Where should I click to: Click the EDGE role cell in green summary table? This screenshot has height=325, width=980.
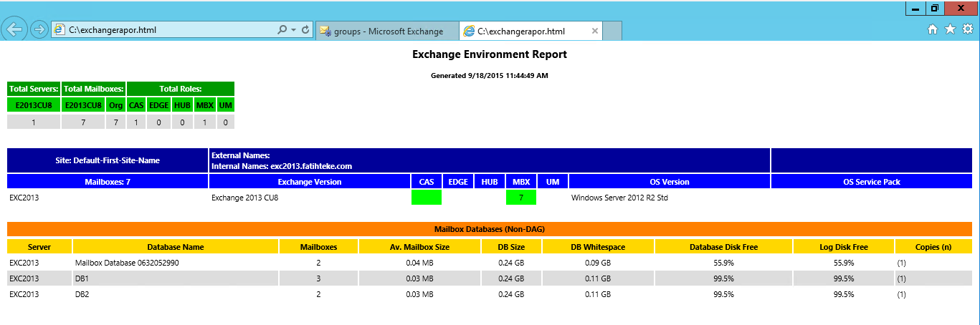tap(159, 105)
